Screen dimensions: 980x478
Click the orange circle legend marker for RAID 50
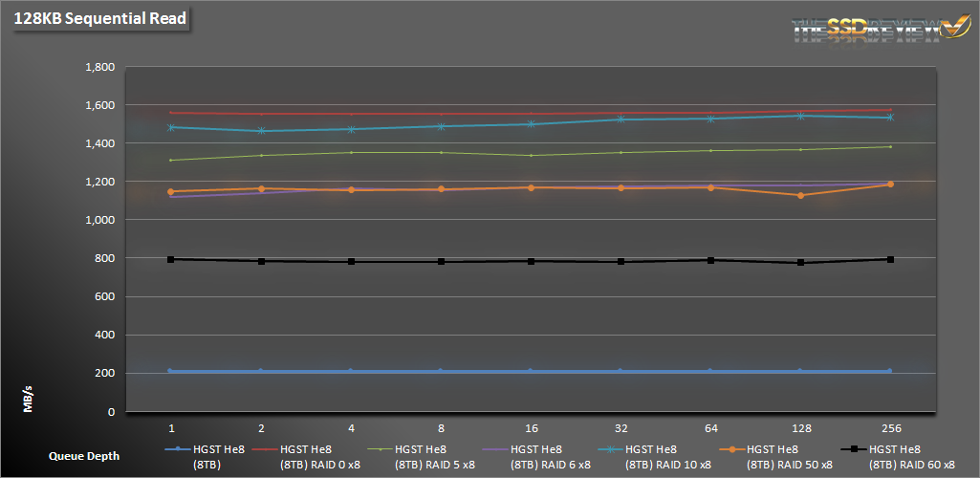[732, 448]
